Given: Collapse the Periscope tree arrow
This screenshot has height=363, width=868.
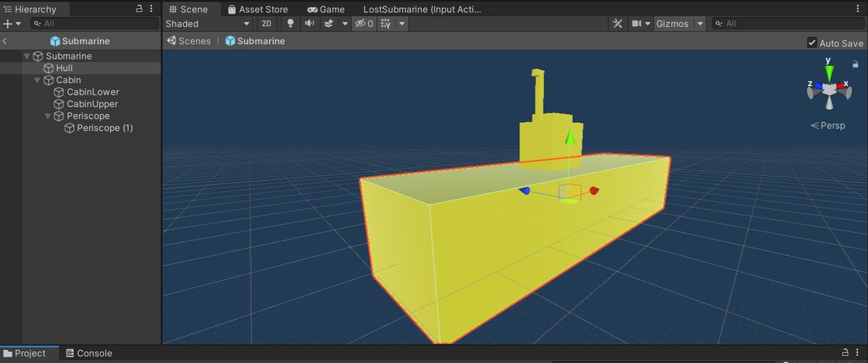Looking at the screenshot, I should pyautogui.click(x=48, y=116).
